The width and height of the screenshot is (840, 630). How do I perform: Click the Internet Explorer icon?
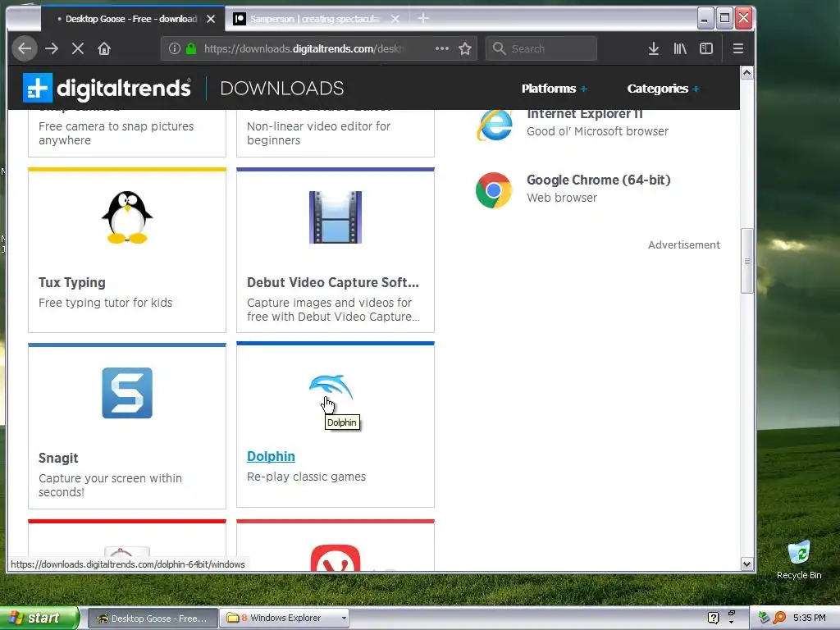click(x=494, y=125)
